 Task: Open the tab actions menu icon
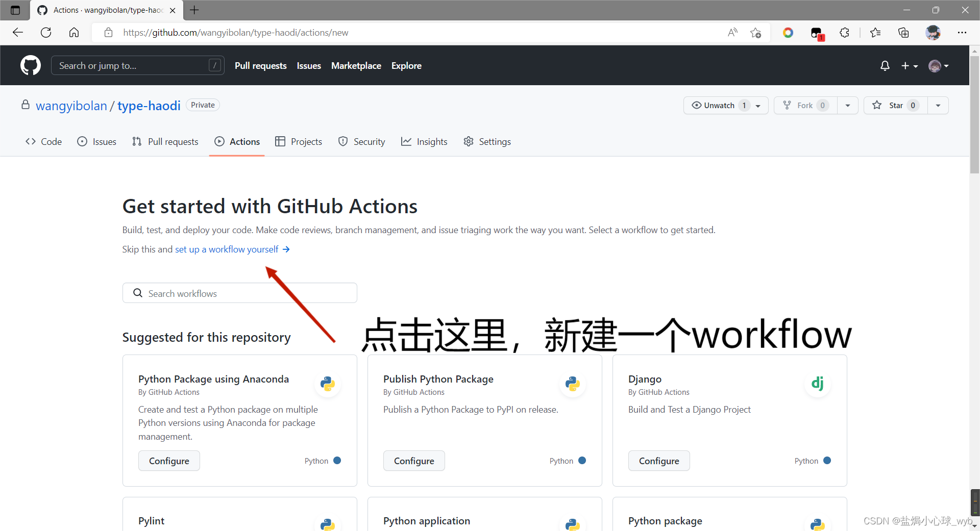click(x=15, y=10)
